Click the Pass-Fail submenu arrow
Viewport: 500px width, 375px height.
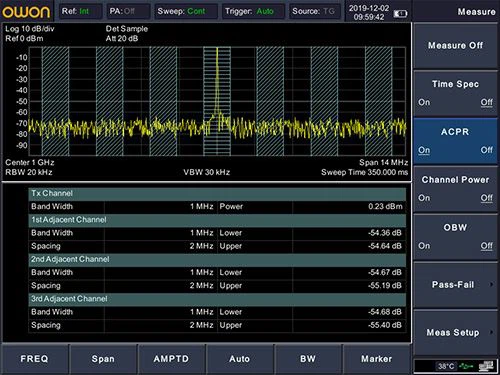point(491,284)
